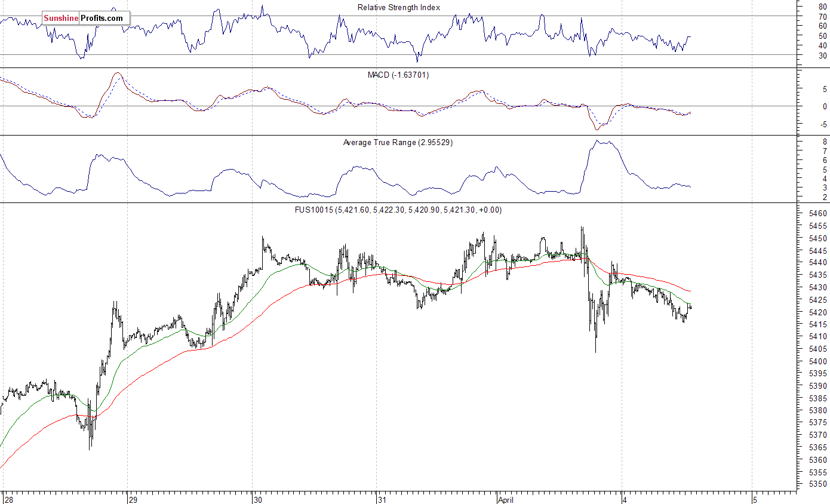Click the RSI axis value 80
The width and height of the screenshot is (830, 504).
(823, 7)
